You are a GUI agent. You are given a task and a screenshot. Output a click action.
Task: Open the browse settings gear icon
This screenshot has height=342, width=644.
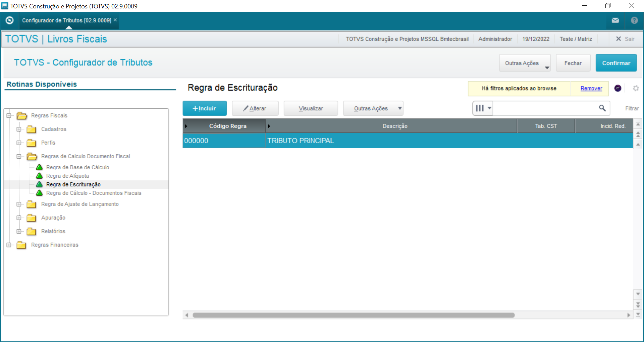tap(636, 88)
